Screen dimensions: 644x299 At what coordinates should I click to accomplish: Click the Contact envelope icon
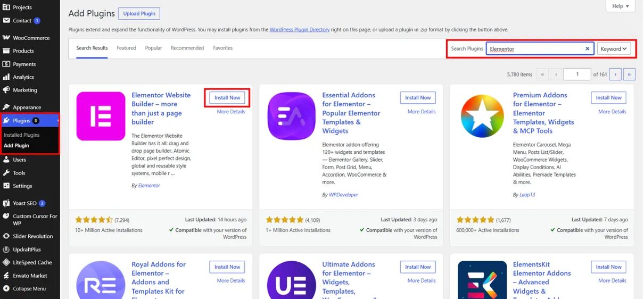6,21
